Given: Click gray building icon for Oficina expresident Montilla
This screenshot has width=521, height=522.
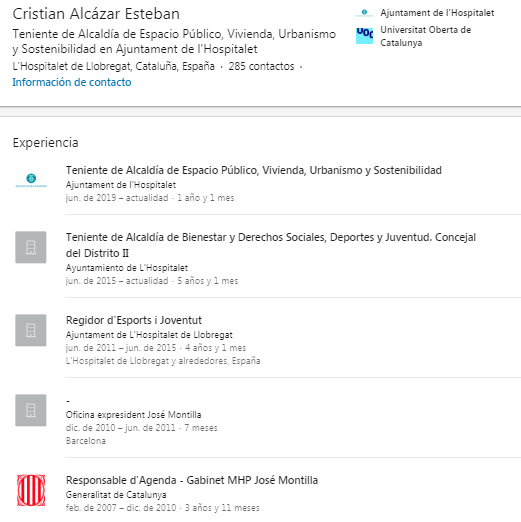Looking at the screenshot, I should tap(31, 410).
